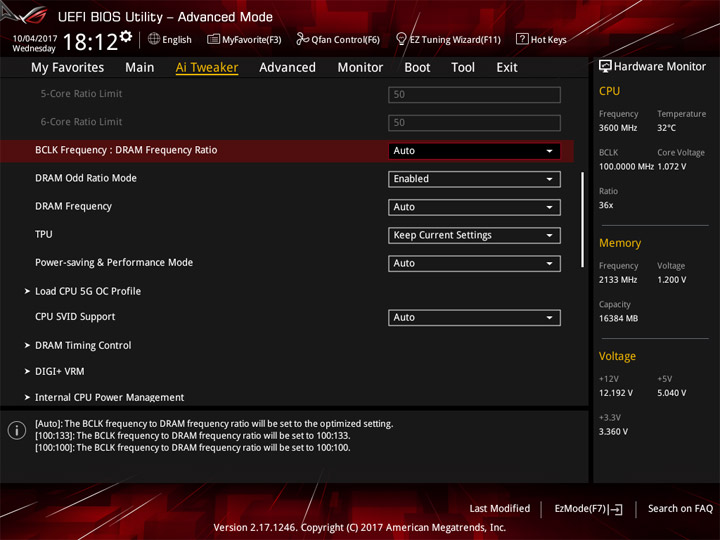
Task: Open BCLK Frequency : DRAM Frequency Ratio dropdown
Action: (x=474, y=151)
